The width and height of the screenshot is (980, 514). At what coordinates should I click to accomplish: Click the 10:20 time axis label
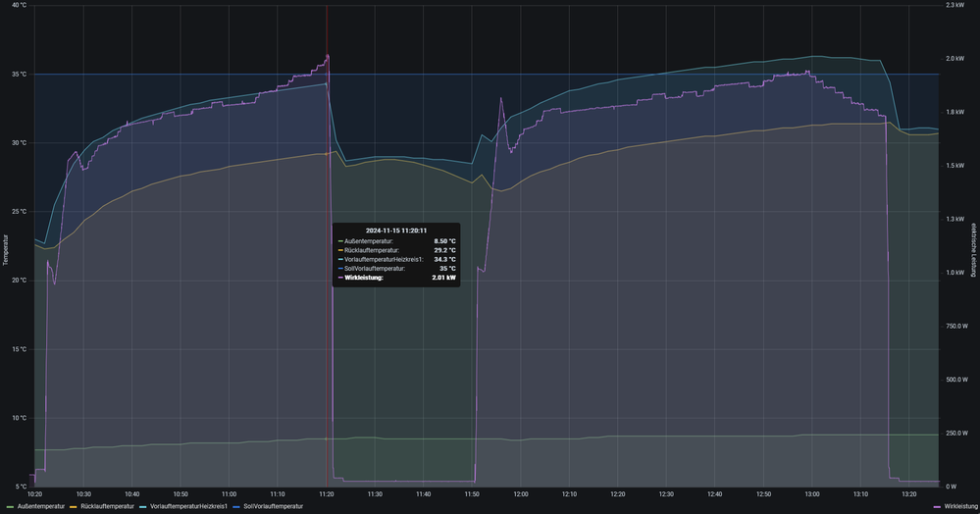point(35,494)
